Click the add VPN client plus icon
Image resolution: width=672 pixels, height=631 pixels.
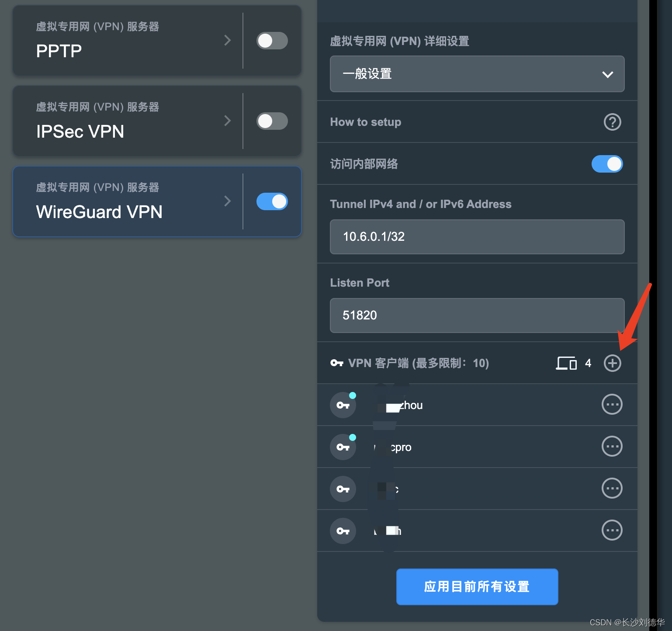pyautogui.click(x=612, y=363)
